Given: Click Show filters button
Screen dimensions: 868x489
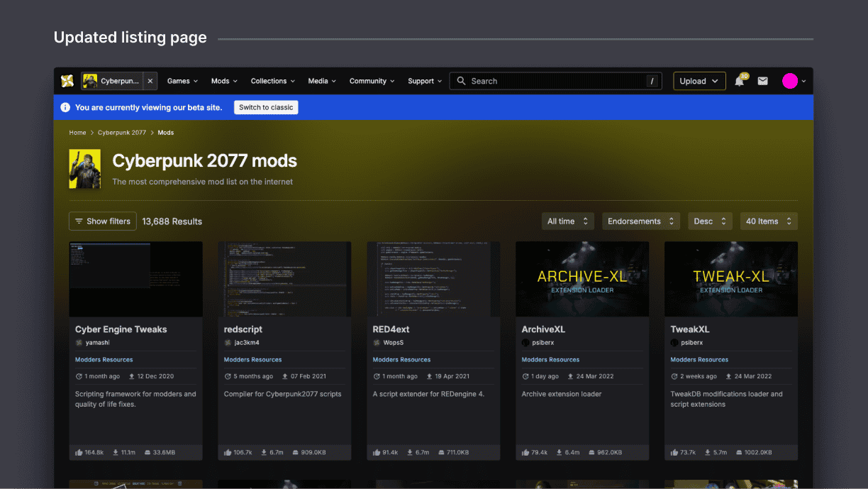Looking at the screenshot, I should pos(103,221).
